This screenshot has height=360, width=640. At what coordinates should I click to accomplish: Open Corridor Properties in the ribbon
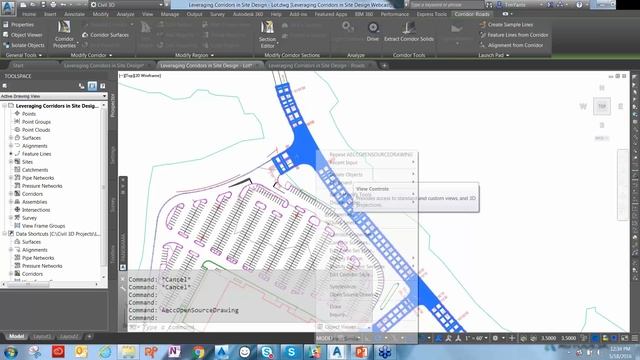[x=64, y=34]
